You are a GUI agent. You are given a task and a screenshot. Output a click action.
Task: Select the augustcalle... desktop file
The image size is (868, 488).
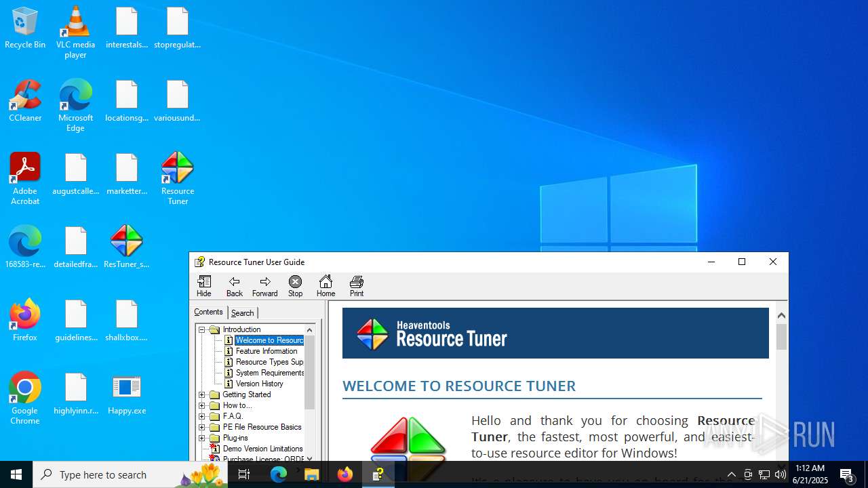tap(76, 175)
